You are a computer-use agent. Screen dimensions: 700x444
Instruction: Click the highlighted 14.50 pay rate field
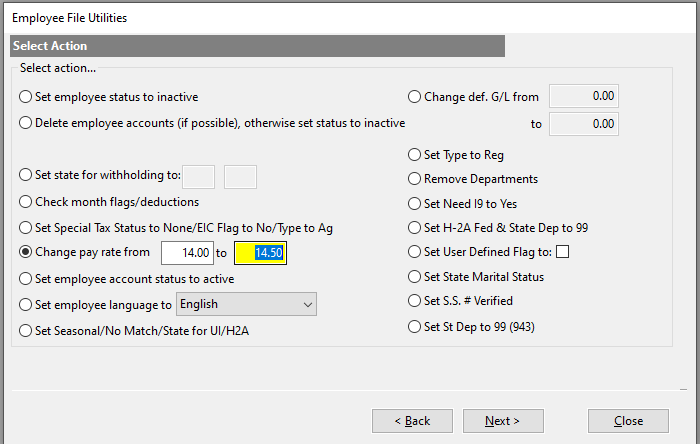[261, 253]
